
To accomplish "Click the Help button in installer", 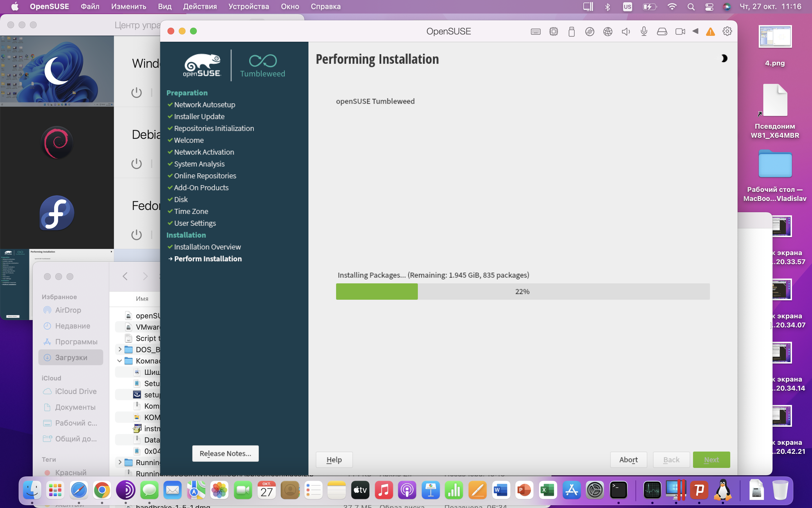I will [x=334, y=460].
